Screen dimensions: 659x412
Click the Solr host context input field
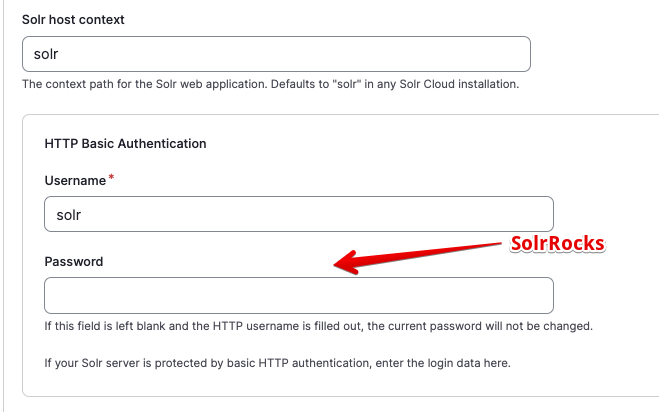point(276,54)
